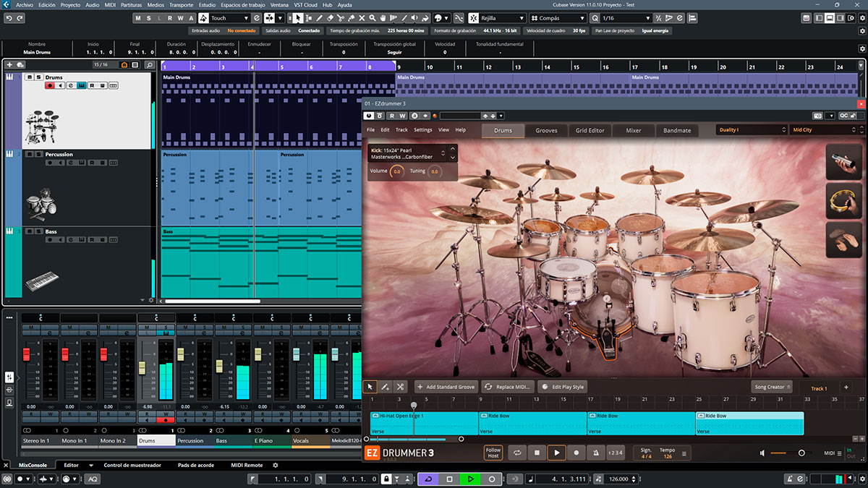Mute the Drums track
Viewport: 868px width, 488px height.
pos(28,77)
